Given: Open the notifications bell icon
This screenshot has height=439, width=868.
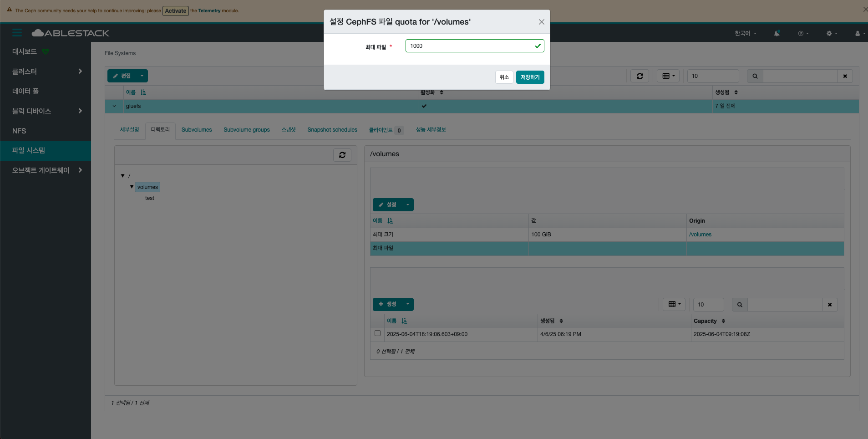Looking at the screenshot, I should (x=777, y=33).
